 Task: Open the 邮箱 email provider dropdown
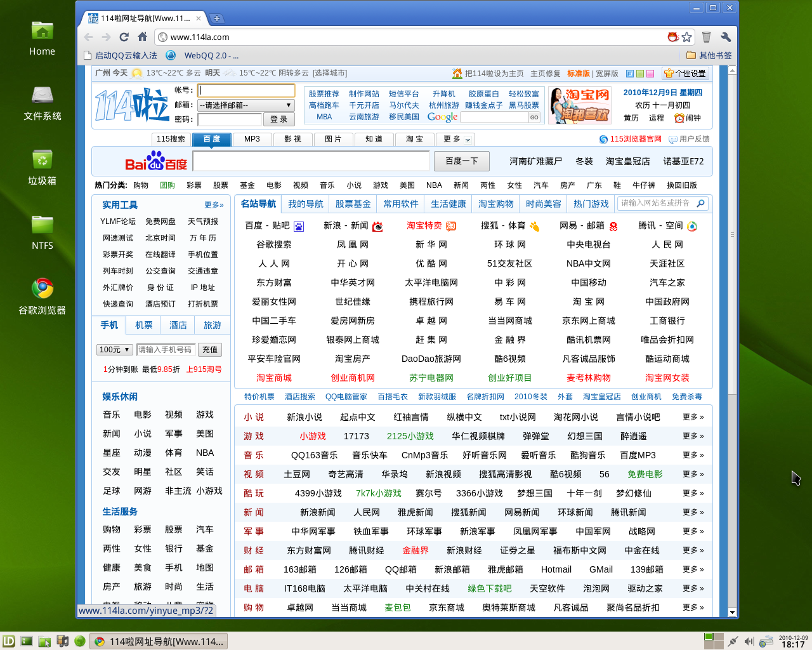(246, 105)
